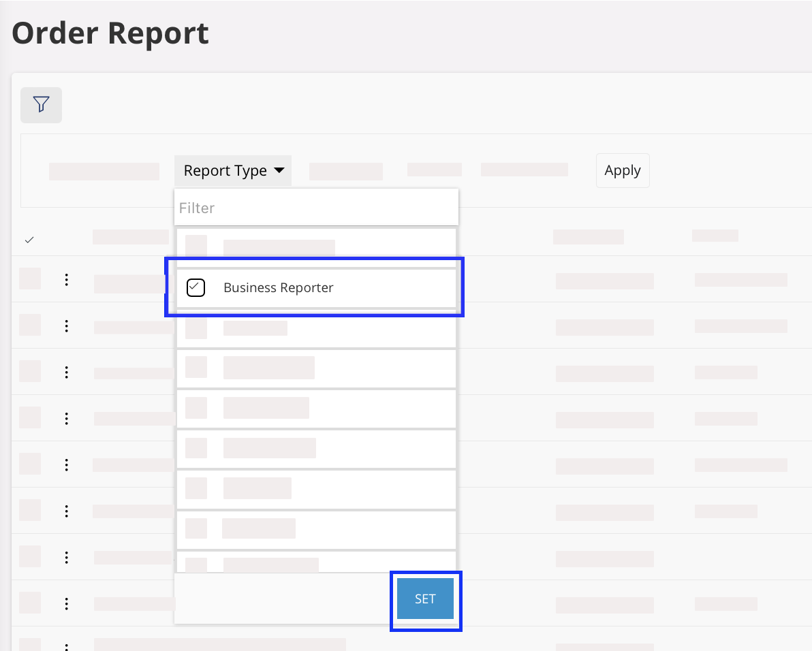Click the fourth row's three-dot icon
Image resolution: width=812 pixels, height=651 pixels.
(x=66, y=419)
